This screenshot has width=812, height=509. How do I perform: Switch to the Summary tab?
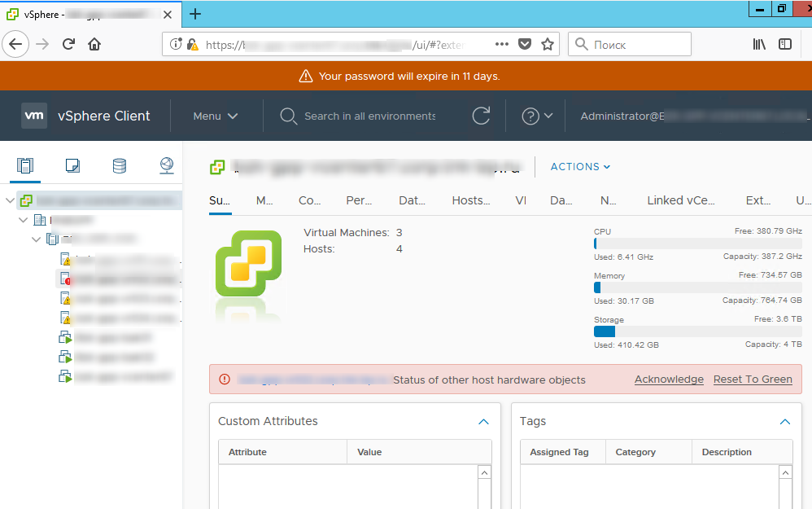pyautogui.click(x=220, y=200)
